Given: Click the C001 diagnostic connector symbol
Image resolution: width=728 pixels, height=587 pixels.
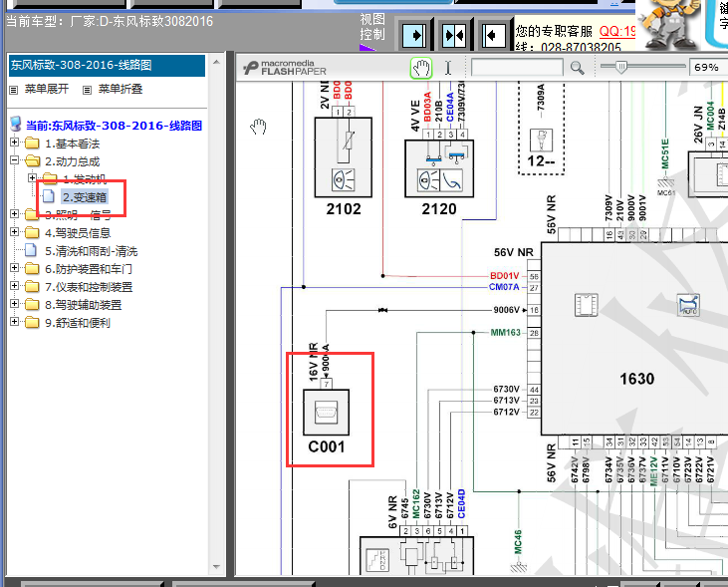Looking at the screenshot, I should (326, 412).
